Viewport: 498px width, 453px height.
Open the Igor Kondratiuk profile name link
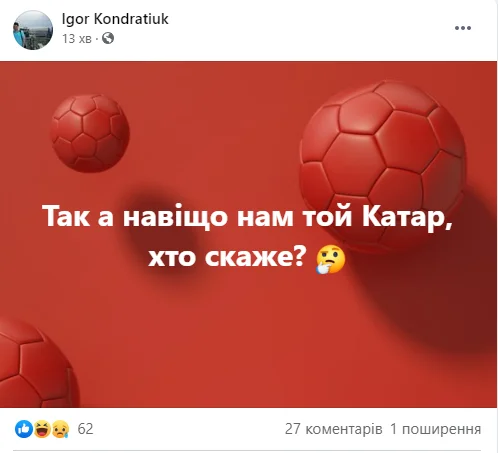point(115,19)
